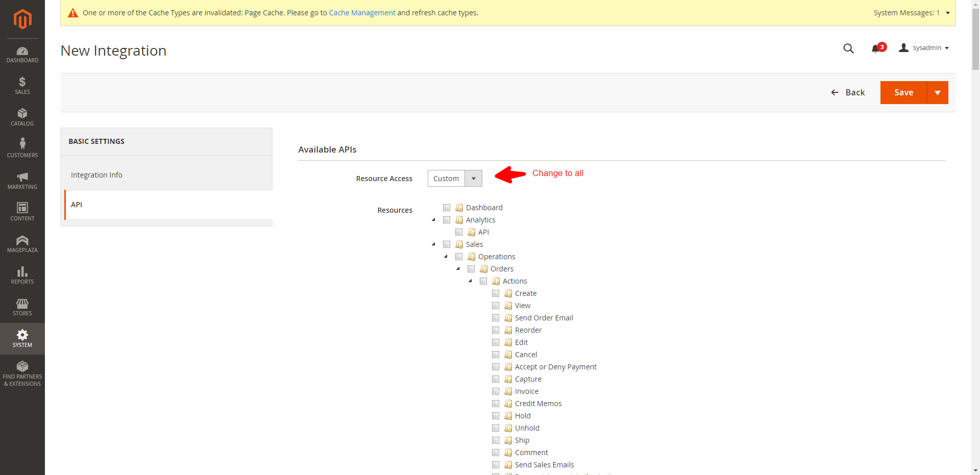Open the Save button dropdown arrow
The width and height of the screenshot is (980, 475).
(x=938, y=93)
